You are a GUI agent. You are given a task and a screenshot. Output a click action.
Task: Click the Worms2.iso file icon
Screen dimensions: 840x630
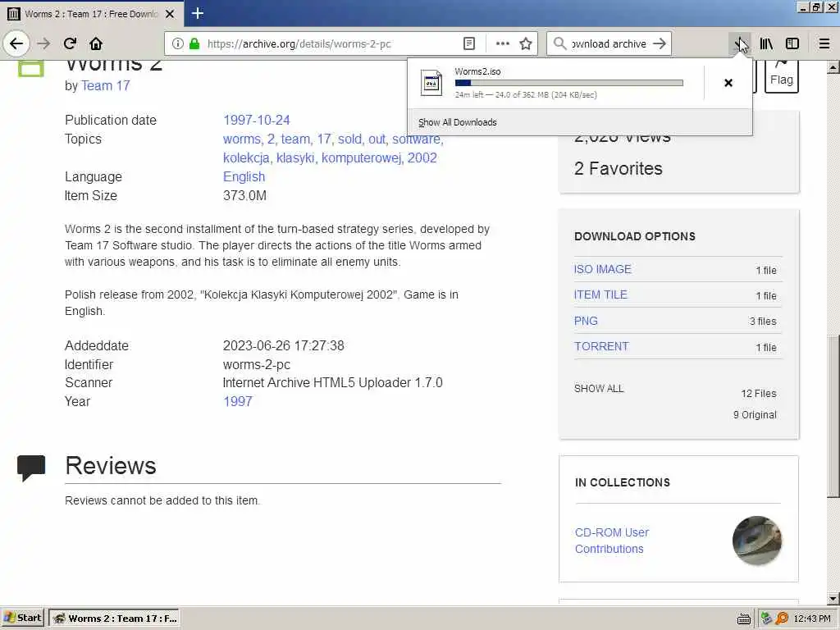[431, 83]
